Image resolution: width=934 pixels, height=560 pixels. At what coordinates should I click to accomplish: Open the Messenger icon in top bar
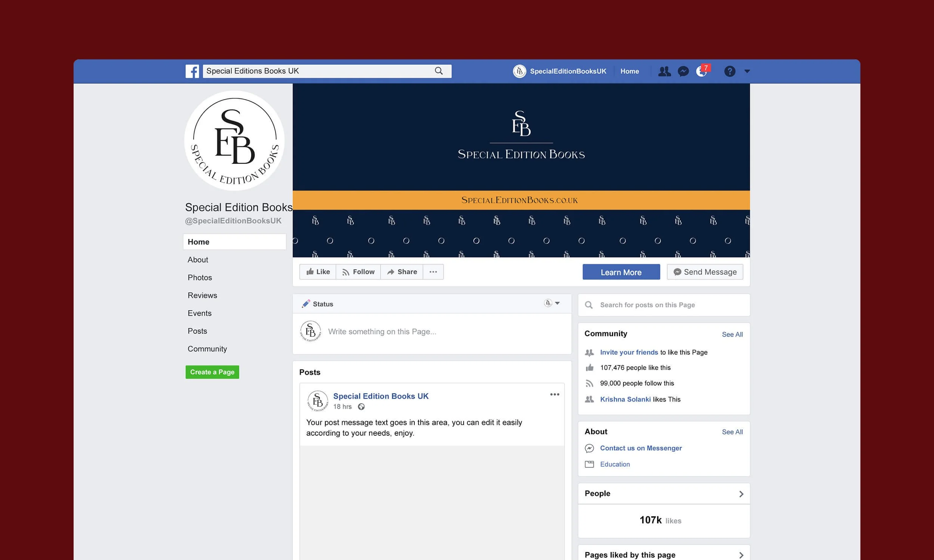tap(683, 71)
